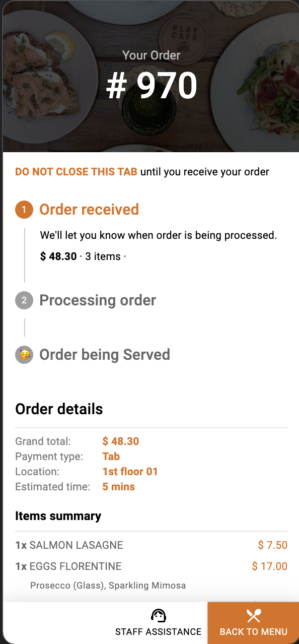Select the Processing order step
This screenshot has height=644, width=299.
pyautogui.click(x=98, y=300)
